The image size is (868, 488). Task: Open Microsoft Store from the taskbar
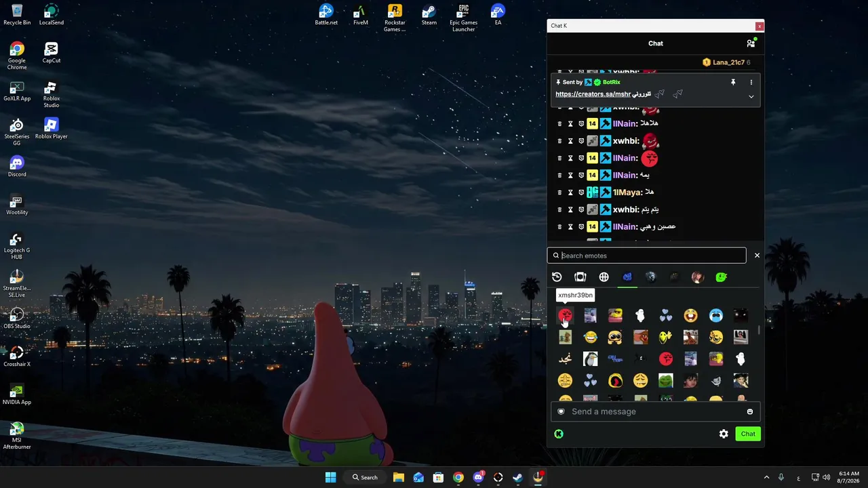pos(438,477)
